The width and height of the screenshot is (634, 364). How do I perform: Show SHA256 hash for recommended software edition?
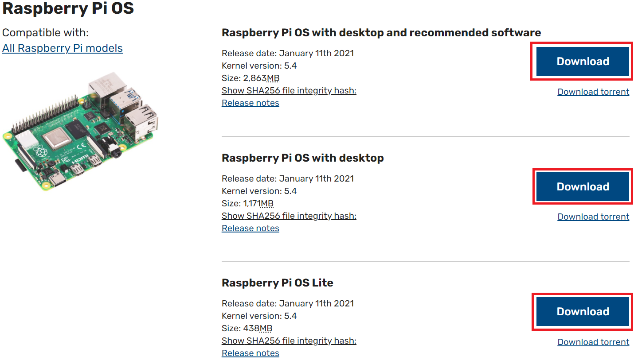289,90
